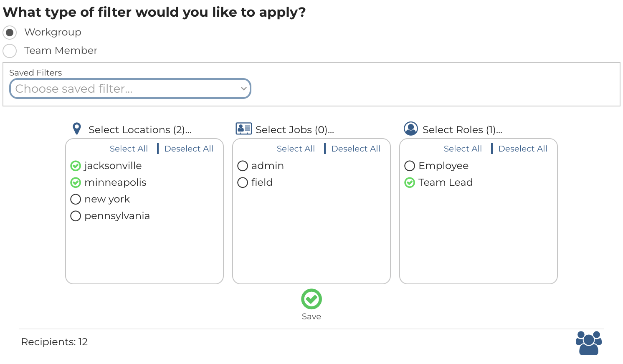Select the admin job option

tap(243, 166)
